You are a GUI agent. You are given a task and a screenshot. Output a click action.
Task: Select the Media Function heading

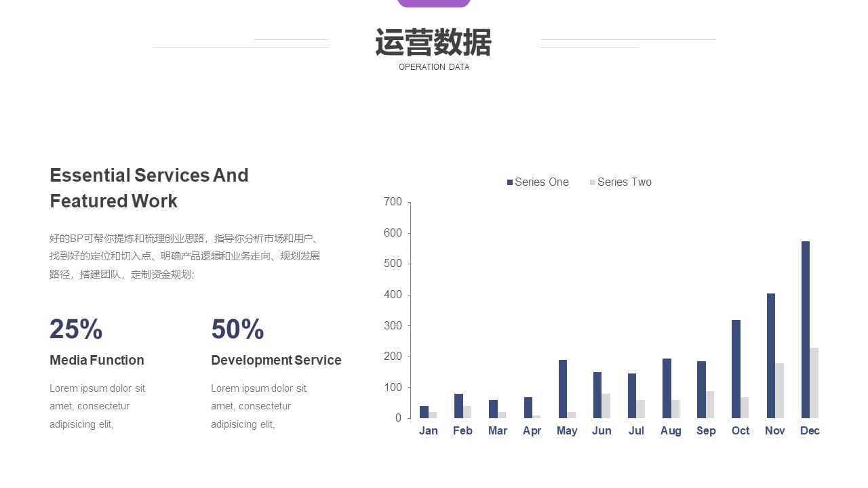pos(97,360)
